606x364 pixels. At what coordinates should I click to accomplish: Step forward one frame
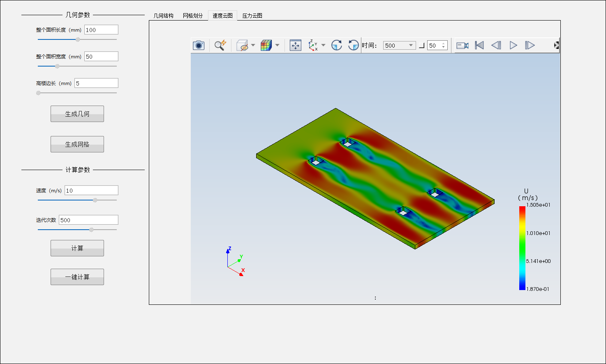pyautogui.click(x=530, y=45)
